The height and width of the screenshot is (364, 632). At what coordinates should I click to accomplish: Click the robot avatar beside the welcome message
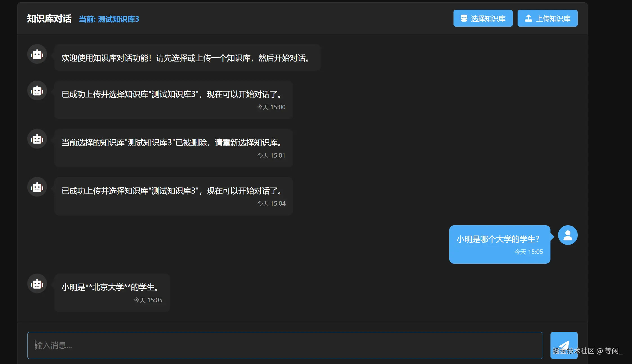click(37, 54)
